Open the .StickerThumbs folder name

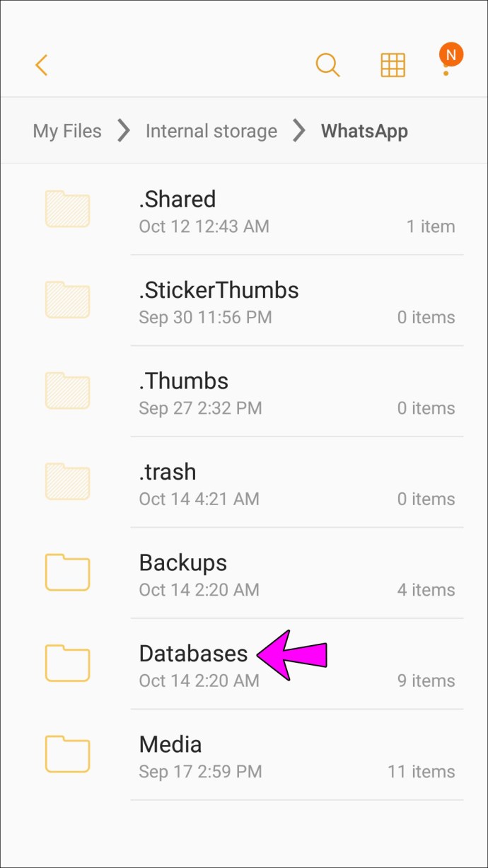219,290
